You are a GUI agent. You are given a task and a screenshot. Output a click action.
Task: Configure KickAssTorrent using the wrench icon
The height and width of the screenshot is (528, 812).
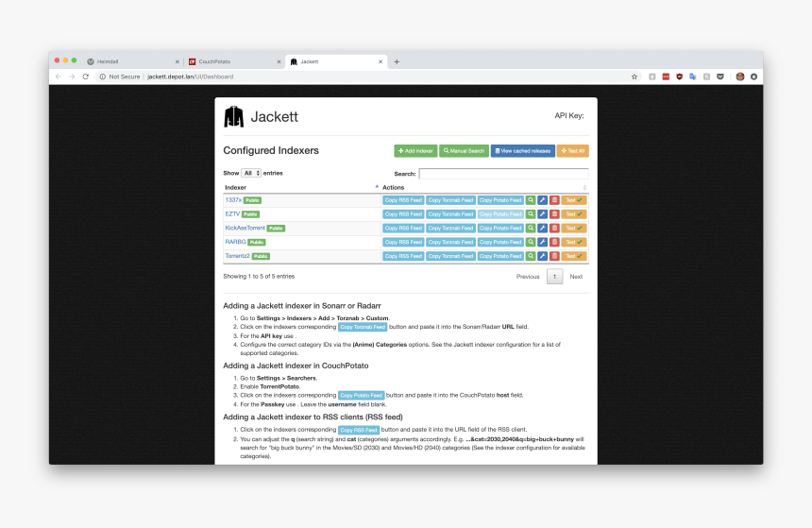pyautogui.click(x=542, y=228)
